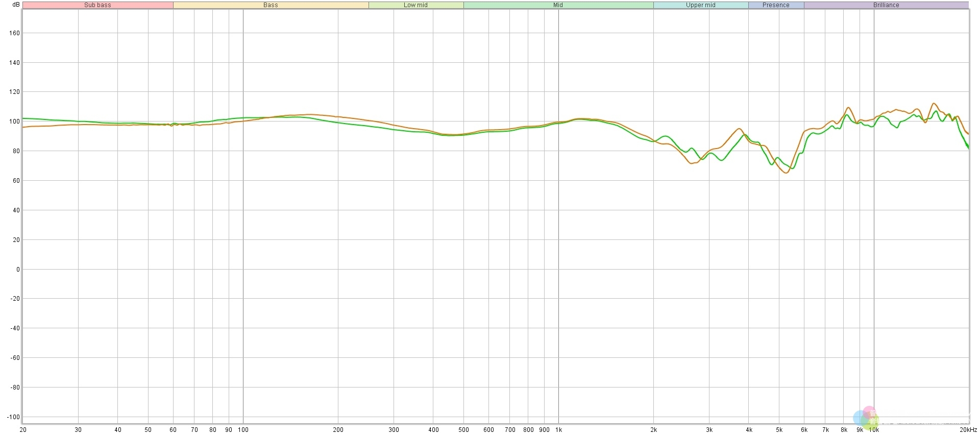
Task: Click the 160 value on the dB axis
Action: pos(14,33)
